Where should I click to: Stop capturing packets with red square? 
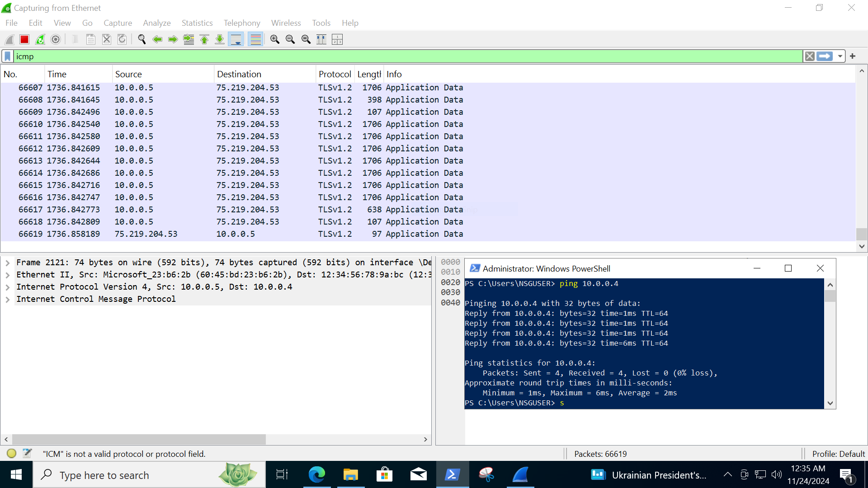(x=24, y=40)
